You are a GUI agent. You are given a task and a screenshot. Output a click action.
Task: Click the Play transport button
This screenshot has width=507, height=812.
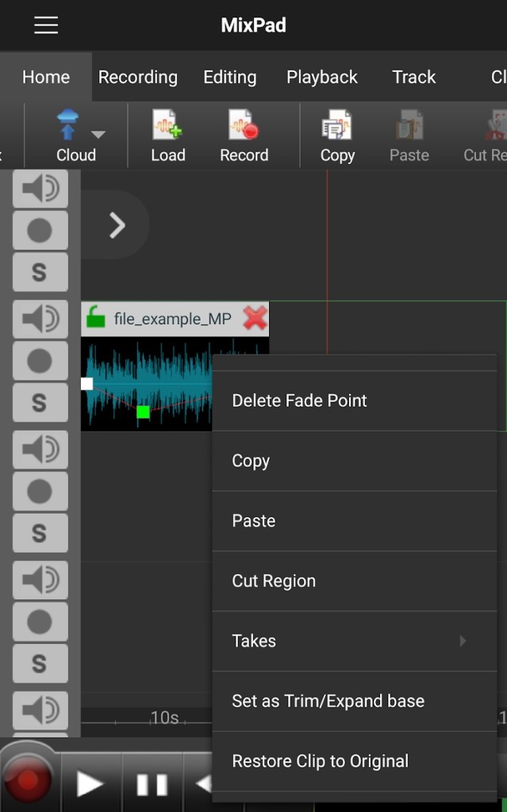[90, 783]
